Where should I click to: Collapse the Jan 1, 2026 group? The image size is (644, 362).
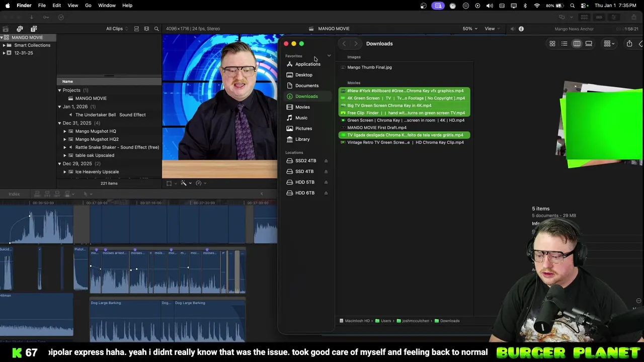(x=59, y=107)
